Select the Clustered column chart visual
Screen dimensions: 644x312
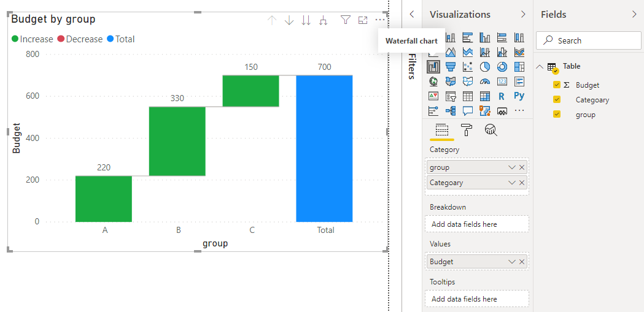coord(485,38)
